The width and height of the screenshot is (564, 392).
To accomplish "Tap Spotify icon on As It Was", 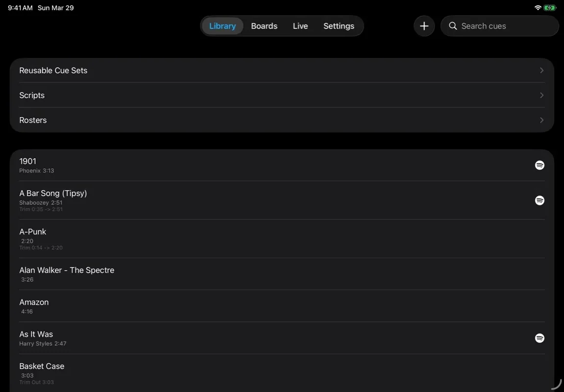I will tap(539, 338).
